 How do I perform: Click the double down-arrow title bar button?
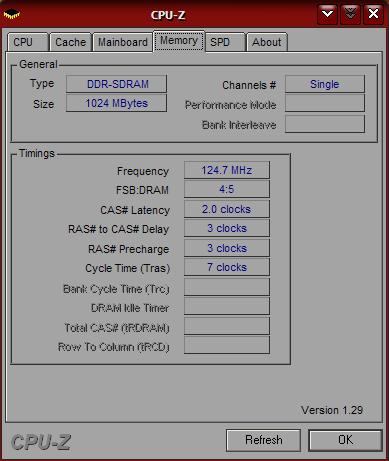point(350,14)
